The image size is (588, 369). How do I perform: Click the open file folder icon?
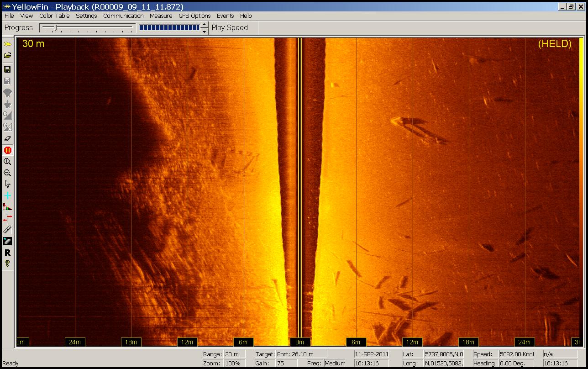7,55
